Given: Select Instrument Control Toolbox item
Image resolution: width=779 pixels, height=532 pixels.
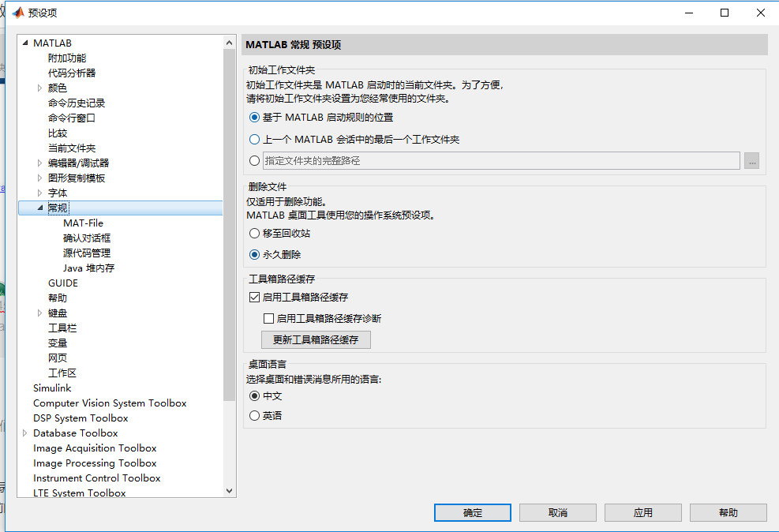Looking at the screenshot, I should click(x=97, y=478).
